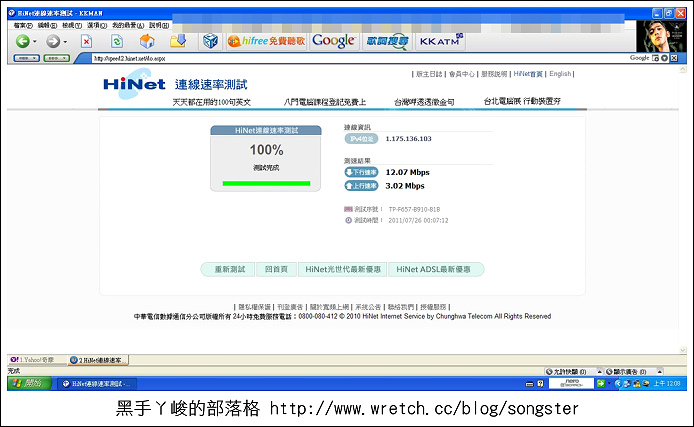Click the toolbar icon beside Google search label
This screenshot has height=427, width=694.
click(x=655, y=58)
